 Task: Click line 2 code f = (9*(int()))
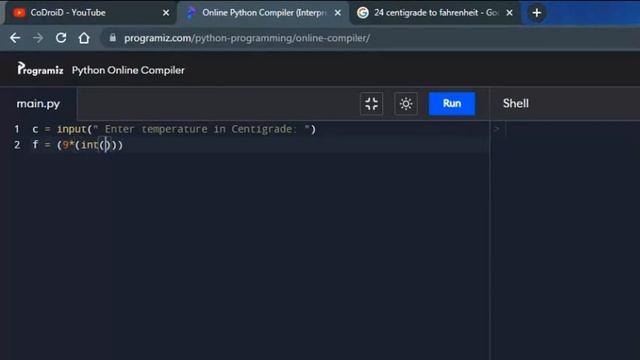click(x=78, y=145)
